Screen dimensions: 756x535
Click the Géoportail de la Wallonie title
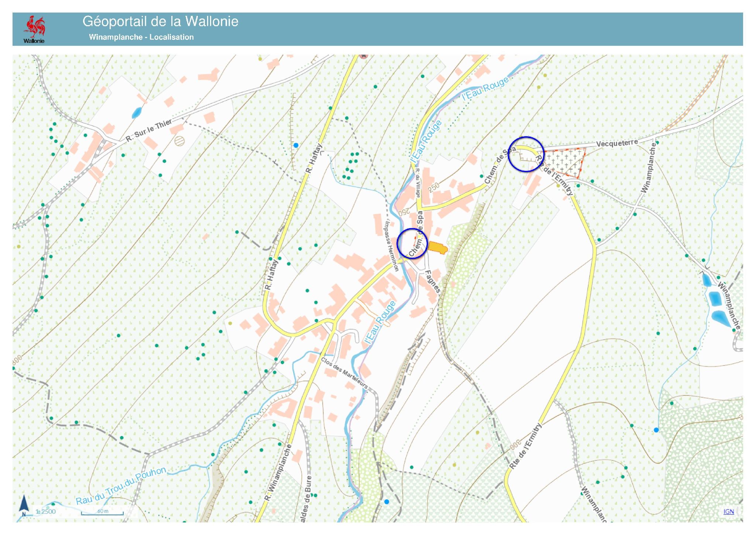point(160,21)
